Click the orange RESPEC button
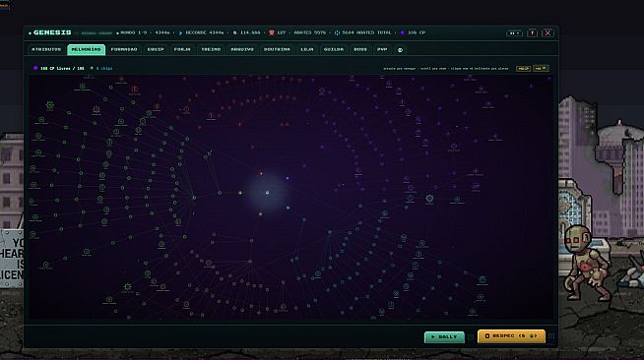 (x=511, y=336)
